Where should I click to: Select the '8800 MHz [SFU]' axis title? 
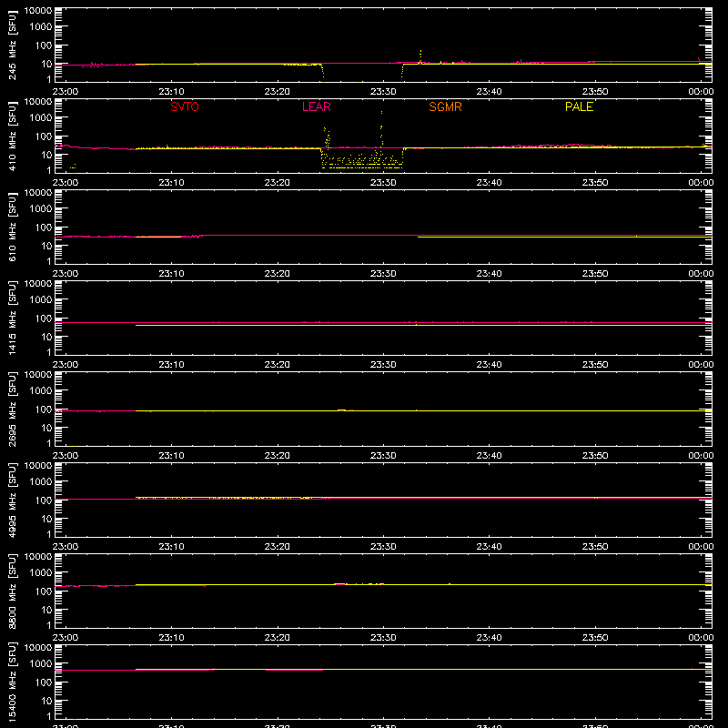pos(12,591)
